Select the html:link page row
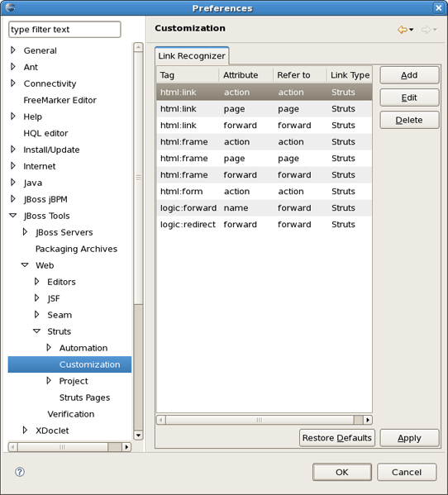Viewport: 448px width, 495px height. tap(265, 108)
